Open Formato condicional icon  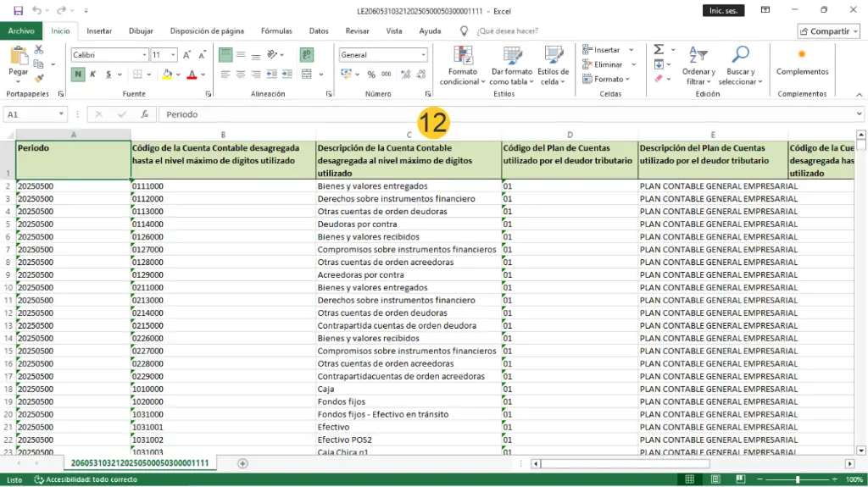pyautogui.click(x=463, y=56)
